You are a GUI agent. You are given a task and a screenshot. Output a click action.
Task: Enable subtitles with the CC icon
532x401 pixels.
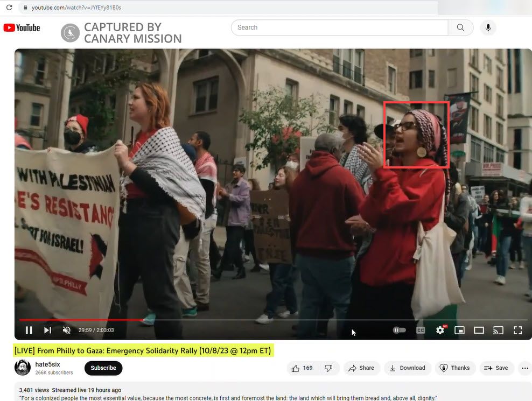coord(421,330)
